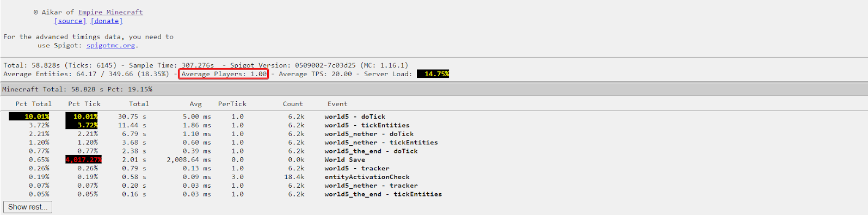Open the [source] link
The width and height of the screenshot is (868, 215).
pyautogui.click(x=70, y=21)
